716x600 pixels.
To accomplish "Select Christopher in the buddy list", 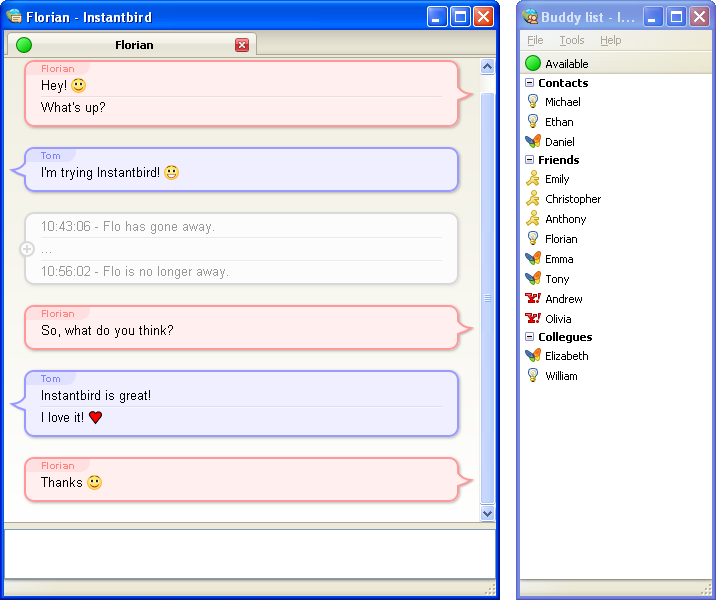I will 573,199.
